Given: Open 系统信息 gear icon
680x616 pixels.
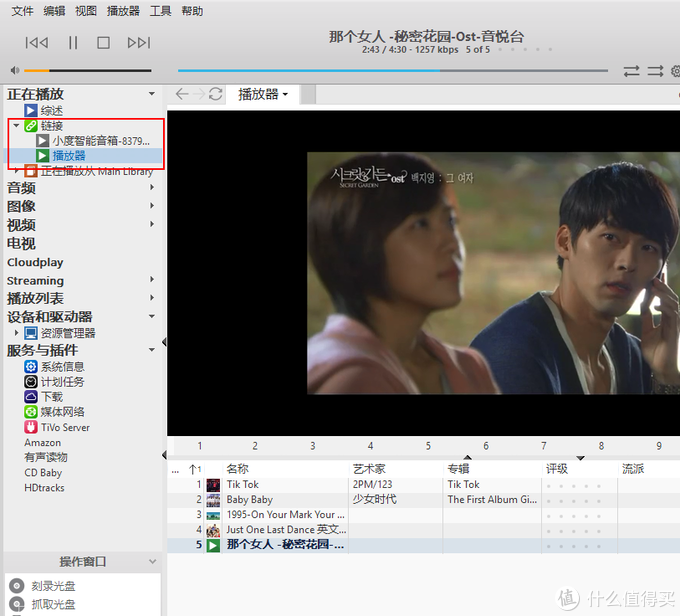Looking at the screenshot, I should click(31, 367).
